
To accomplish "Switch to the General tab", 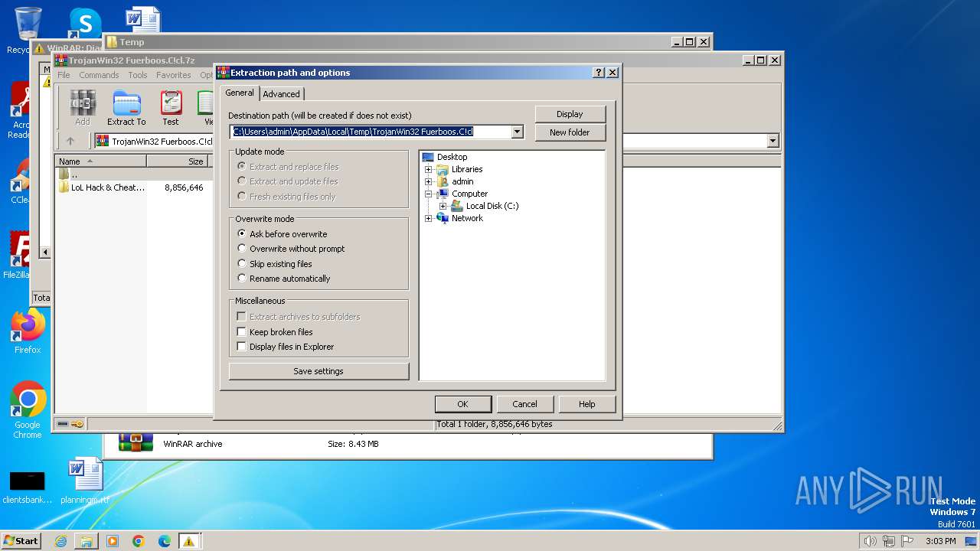I will [240, 93].
